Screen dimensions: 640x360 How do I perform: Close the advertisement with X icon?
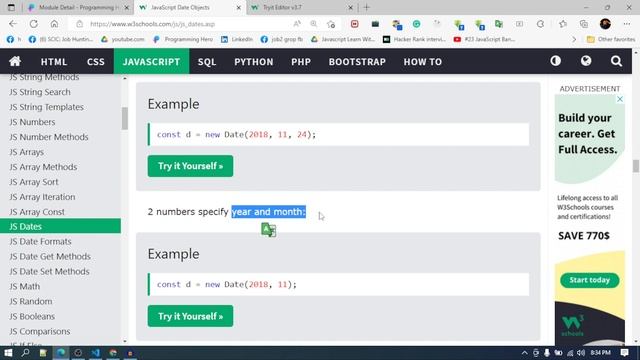tap(620, 99)
